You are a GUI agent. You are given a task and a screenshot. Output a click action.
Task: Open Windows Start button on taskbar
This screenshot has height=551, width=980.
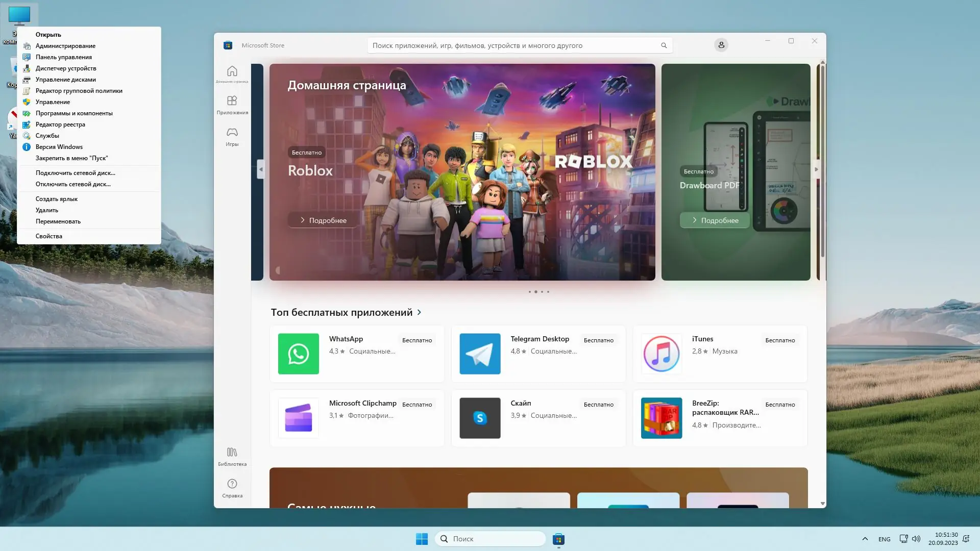point(422,539)
